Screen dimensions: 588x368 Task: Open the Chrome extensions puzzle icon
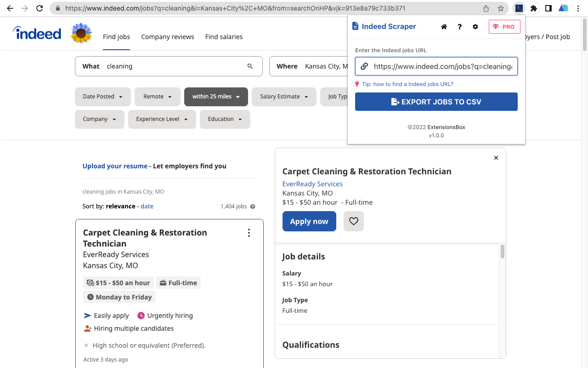533,8
